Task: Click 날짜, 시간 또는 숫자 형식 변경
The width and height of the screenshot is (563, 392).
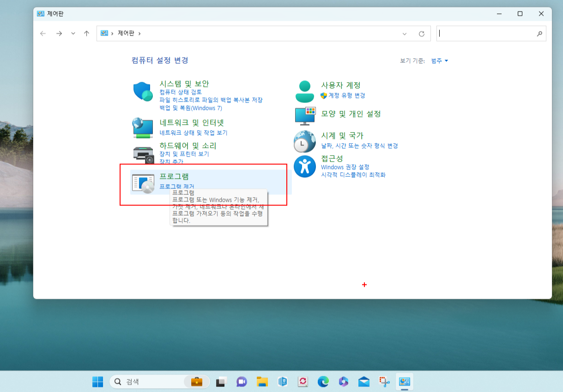Action: point(359,146)
